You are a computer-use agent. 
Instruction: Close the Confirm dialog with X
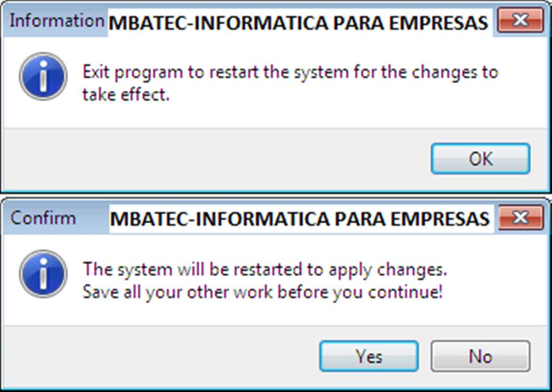(x=520, y=218)
